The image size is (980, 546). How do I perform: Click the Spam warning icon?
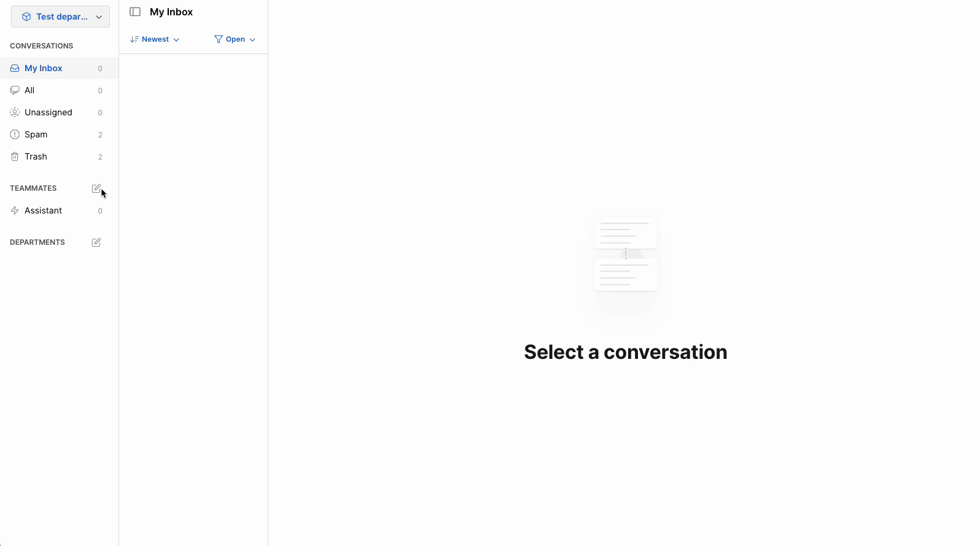(15, 134)
